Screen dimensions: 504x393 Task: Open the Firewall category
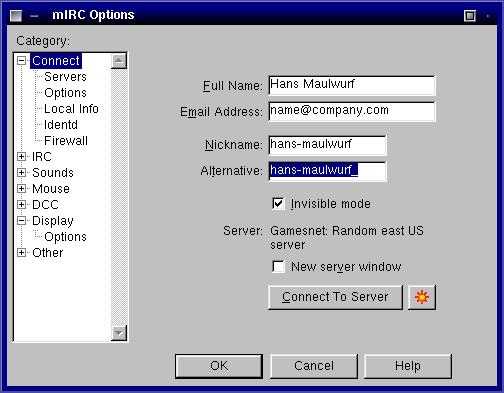66,141
